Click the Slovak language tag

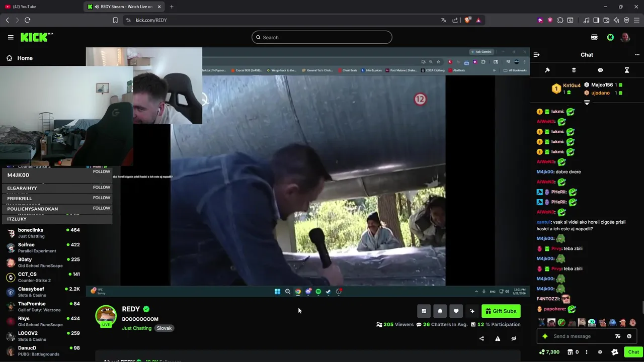coord(164,328)
